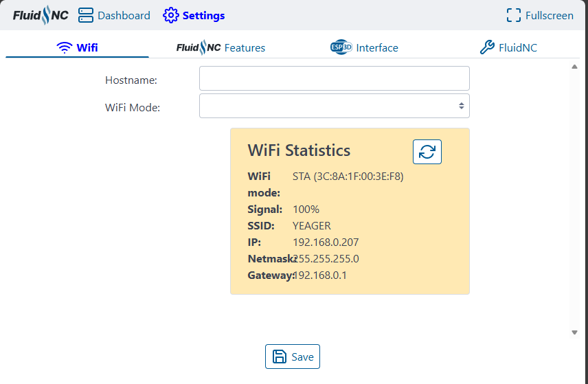Open the WiFi Mode dropdown
Screen dimensions: 588x384
coord(334,106)
